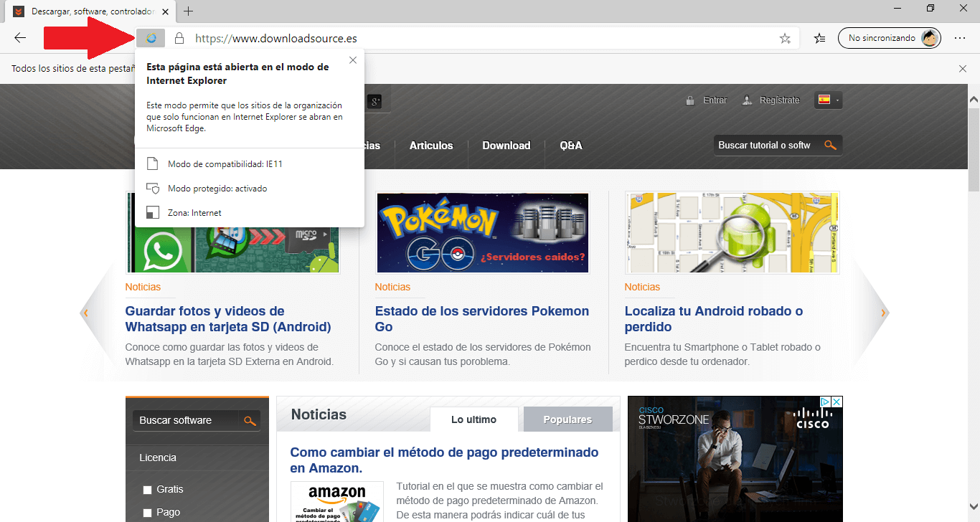Click the Buscar software input field
The width and height of the screenshot is (980, 522).
pos(187,420)
